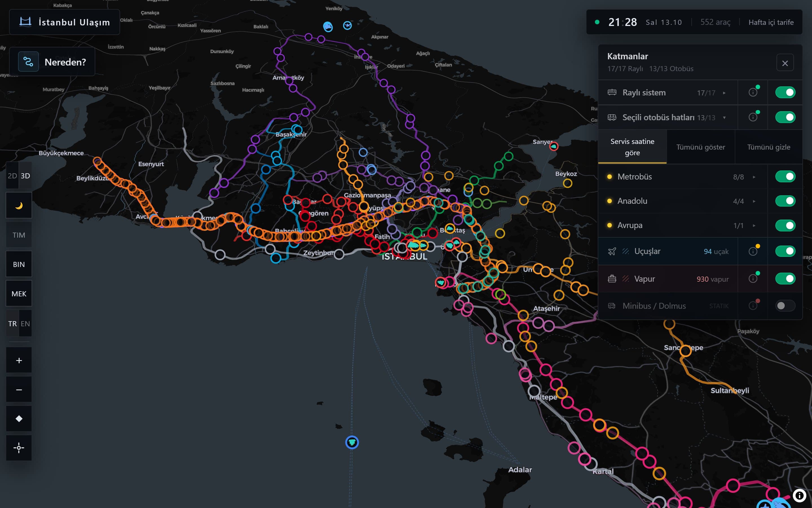This screenshot has width=812, height=508.
Task: Click the ferry marker in the Marmara sea
Action: (352, 442)
